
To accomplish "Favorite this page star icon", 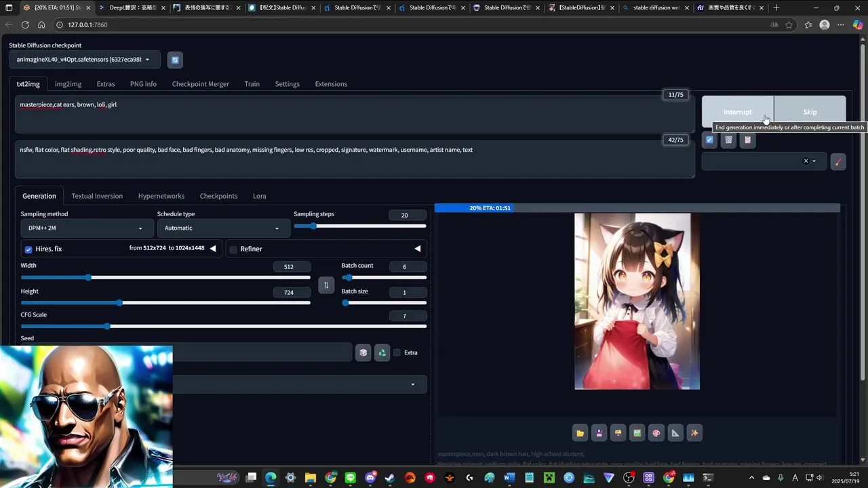I will point(789,24).
